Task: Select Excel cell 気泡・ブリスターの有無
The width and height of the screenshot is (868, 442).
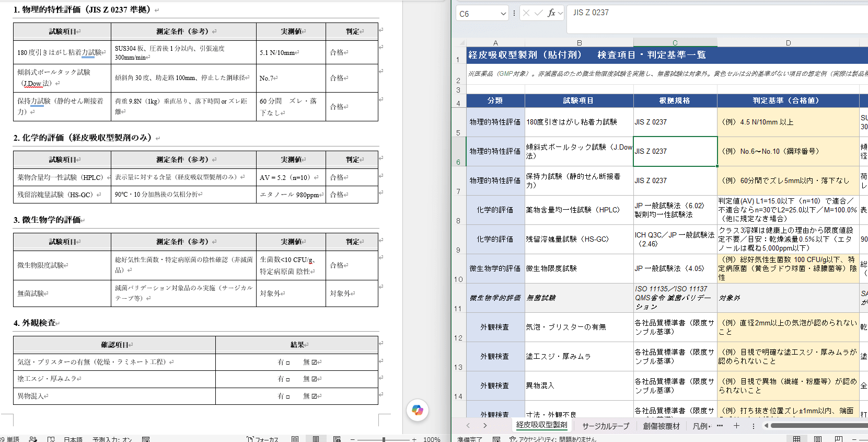Action: click(x=579, y=327)
